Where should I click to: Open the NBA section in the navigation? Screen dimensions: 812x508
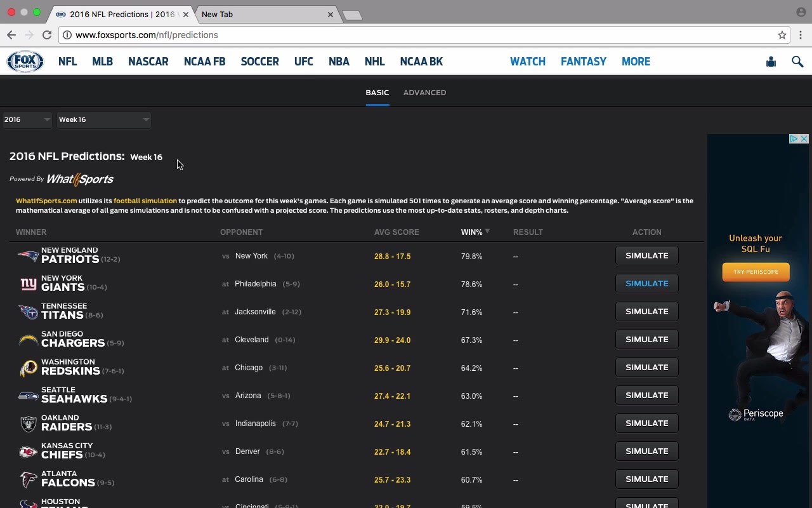339,62
